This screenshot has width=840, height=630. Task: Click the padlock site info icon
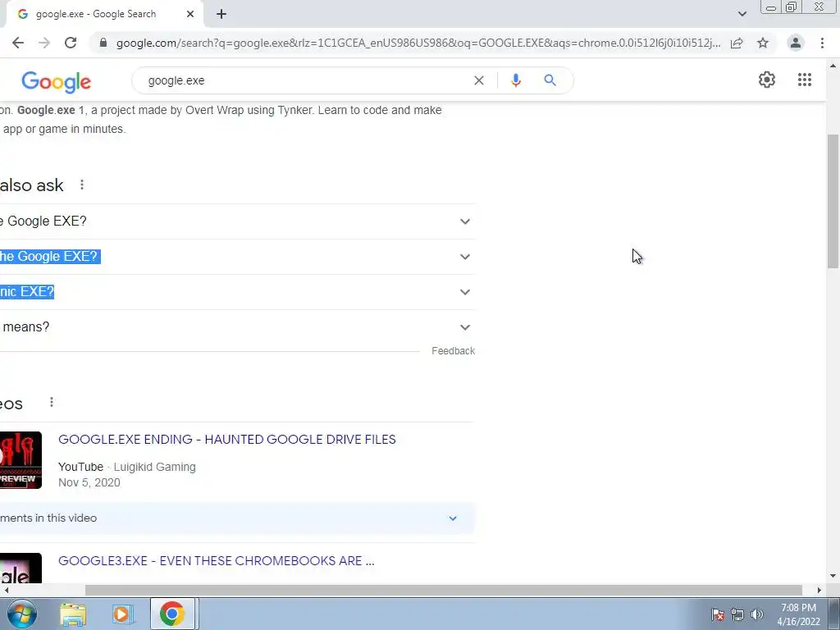tap(103, 43)
